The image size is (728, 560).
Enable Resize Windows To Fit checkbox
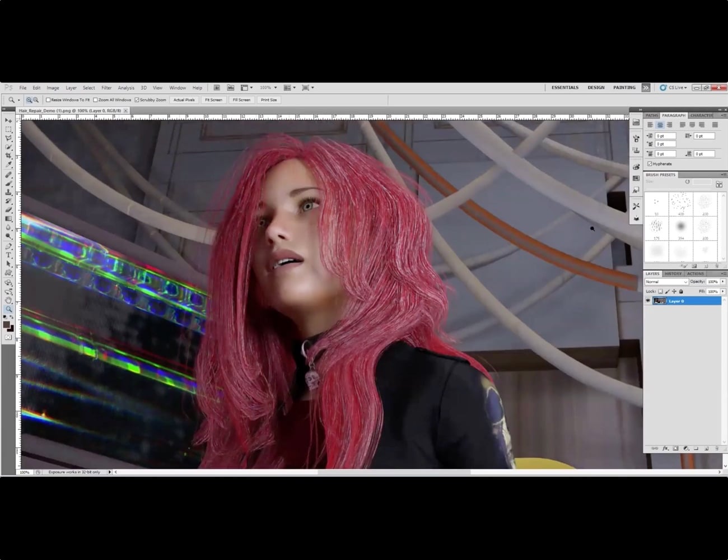pos(48,100)
